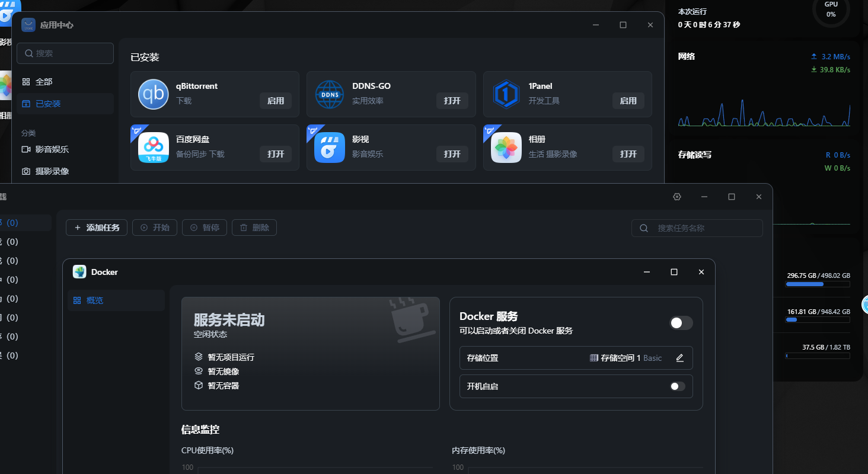Image resolution: width=868 pixels, height=474 pixels.
Task: Show 全部 apps in App Center sidebar
Action: click(x=65, y=82)
